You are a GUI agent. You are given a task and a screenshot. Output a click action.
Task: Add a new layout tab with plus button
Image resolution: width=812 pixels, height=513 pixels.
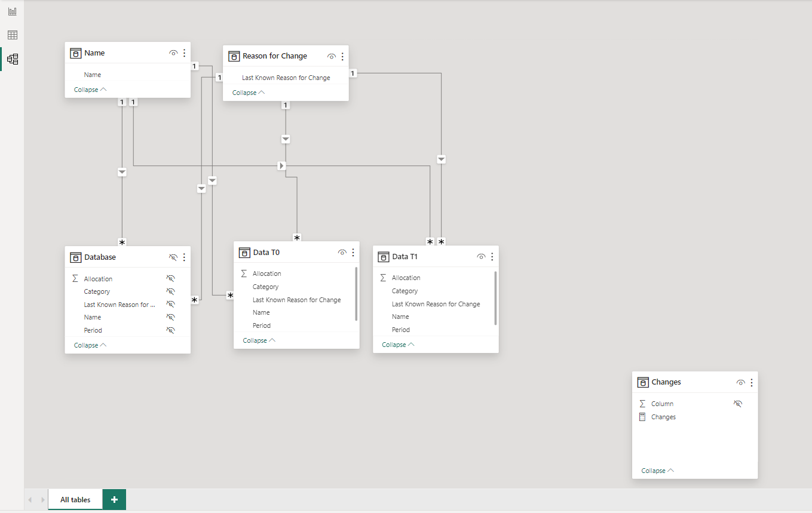click(x=114, y=499)
